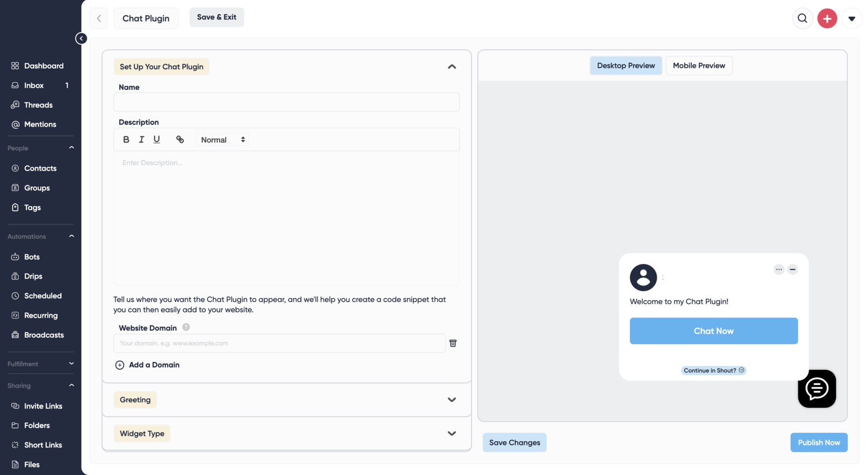Click into the Name input field
Viewport: 868px width, 475px height.
(x=287, y=102)
